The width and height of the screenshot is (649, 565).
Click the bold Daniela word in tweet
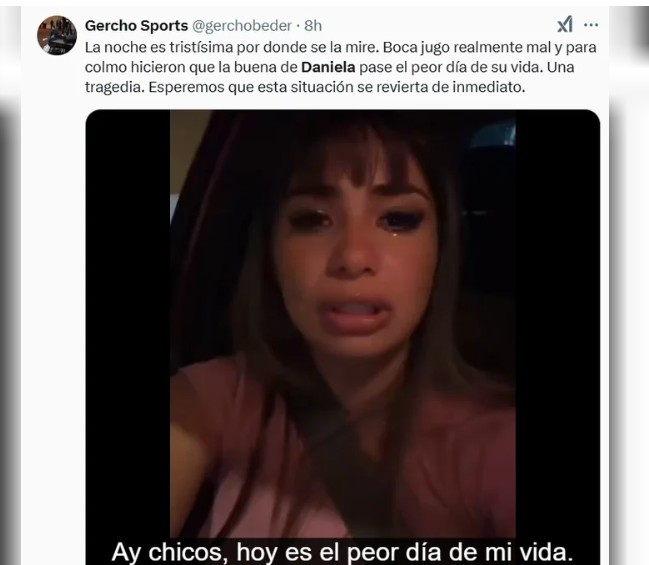click(x=328, y=67)
